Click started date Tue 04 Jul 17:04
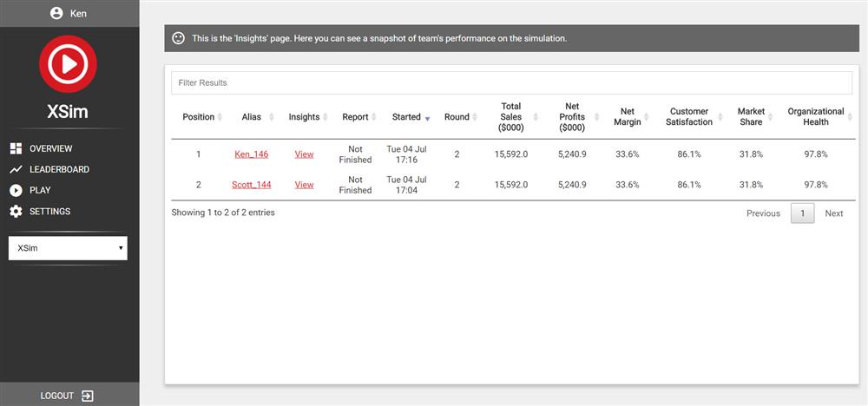868x406 pixels. (406, 185)
